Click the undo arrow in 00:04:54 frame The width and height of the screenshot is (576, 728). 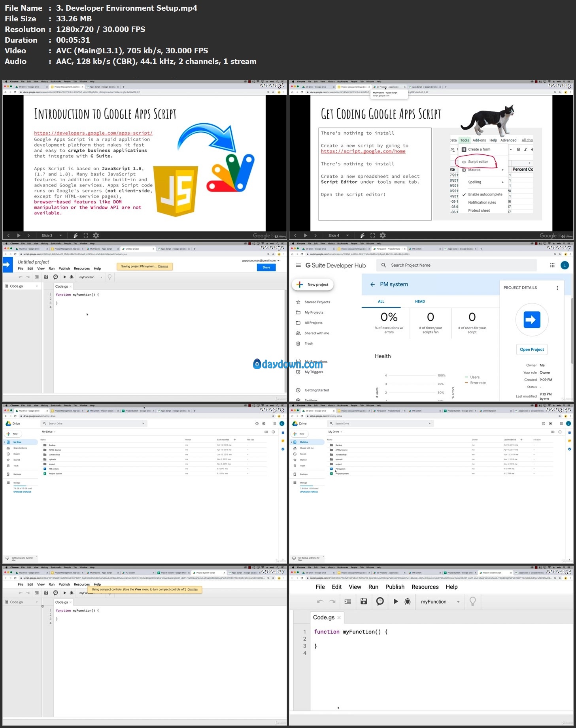tap(320, 602)
